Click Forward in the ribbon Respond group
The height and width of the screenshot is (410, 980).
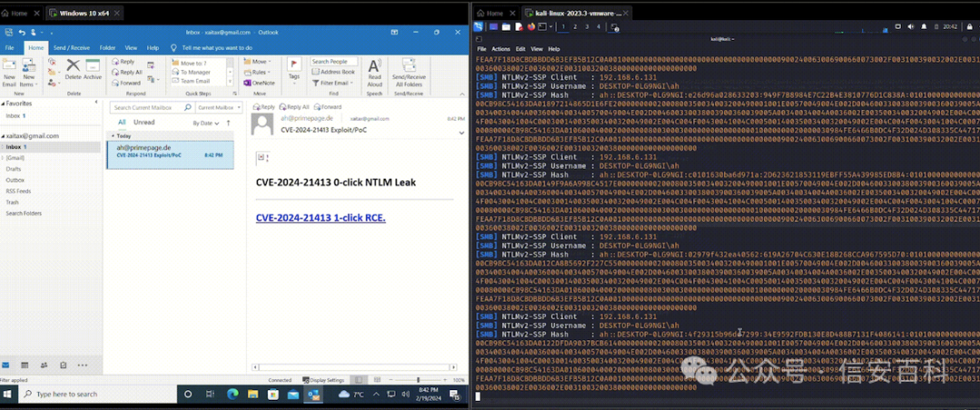pos(126,83)
